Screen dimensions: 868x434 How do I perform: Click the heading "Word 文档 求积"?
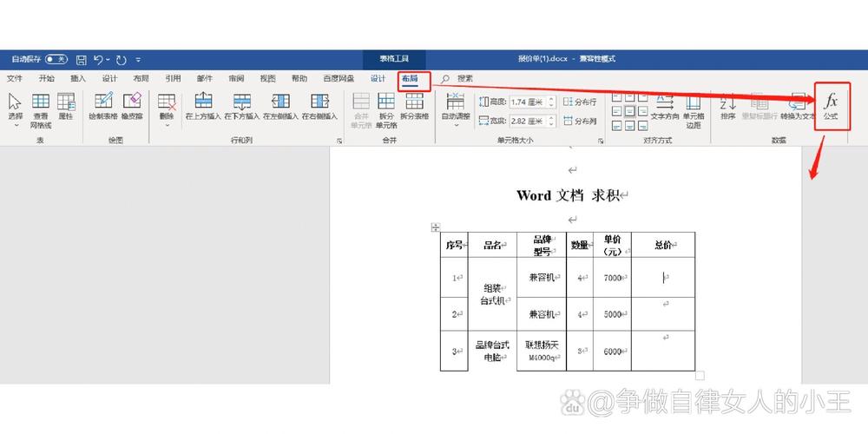(568, 195)
